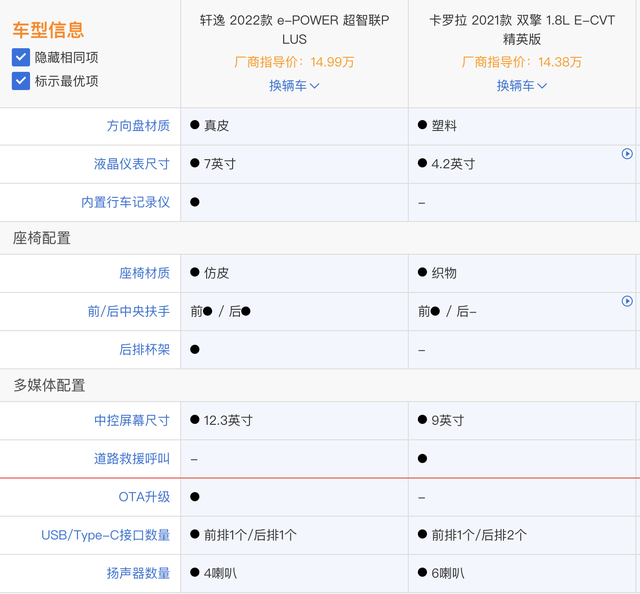The width and height of the screenshot is (640, 594).
Task: Click 7英寸 cell value
Action: [220, 164]
